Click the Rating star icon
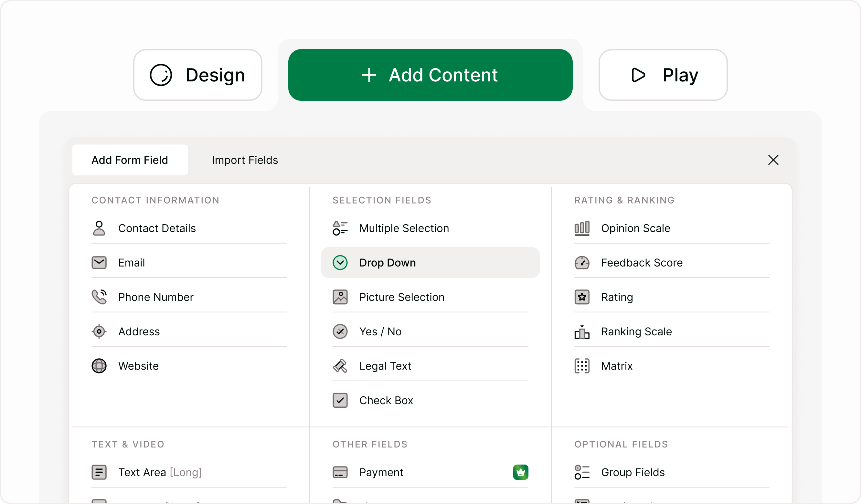 tap(582, 297)
